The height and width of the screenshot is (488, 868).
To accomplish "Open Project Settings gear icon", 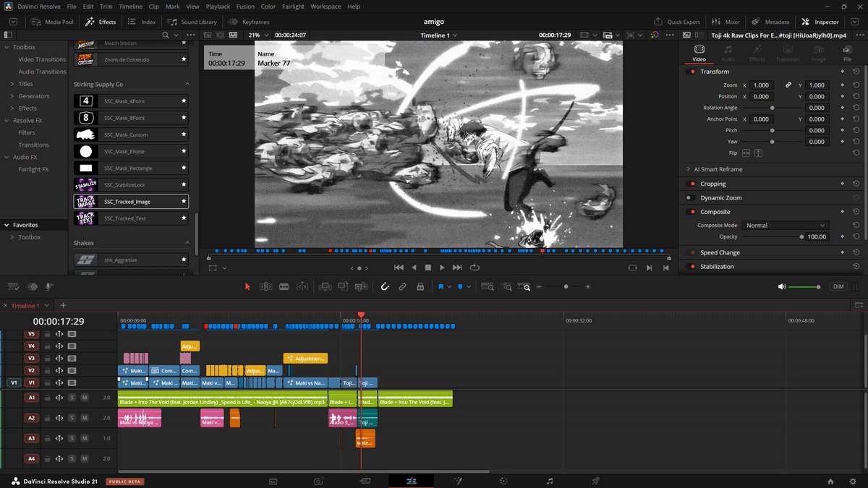I will [851, 481].
